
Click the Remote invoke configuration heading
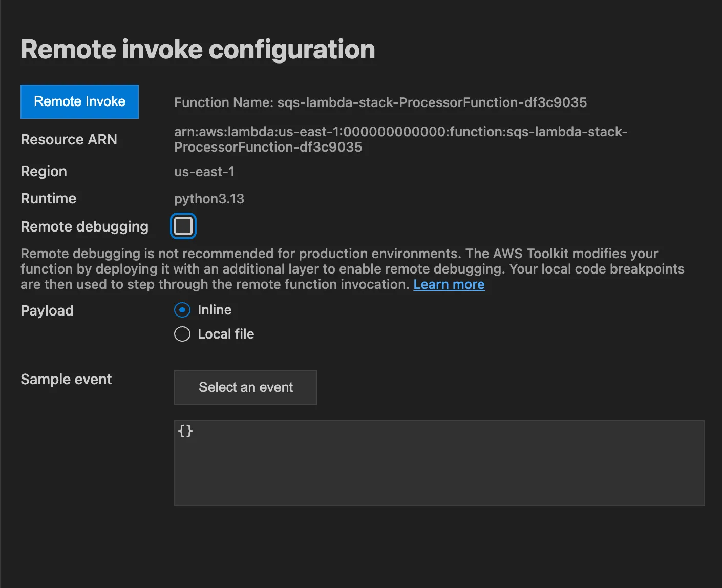198,49
